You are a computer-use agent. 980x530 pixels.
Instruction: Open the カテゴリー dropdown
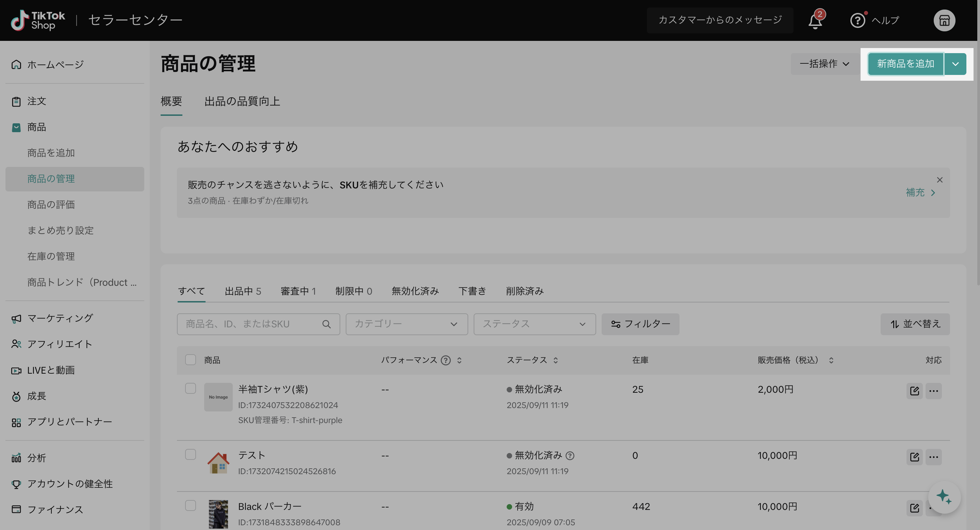(x=406, y=324)
